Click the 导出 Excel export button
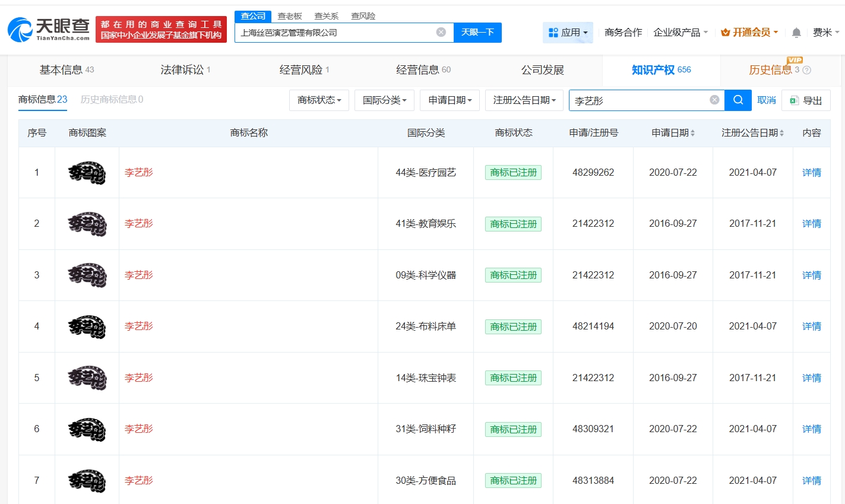 click(x=806, y=100)
